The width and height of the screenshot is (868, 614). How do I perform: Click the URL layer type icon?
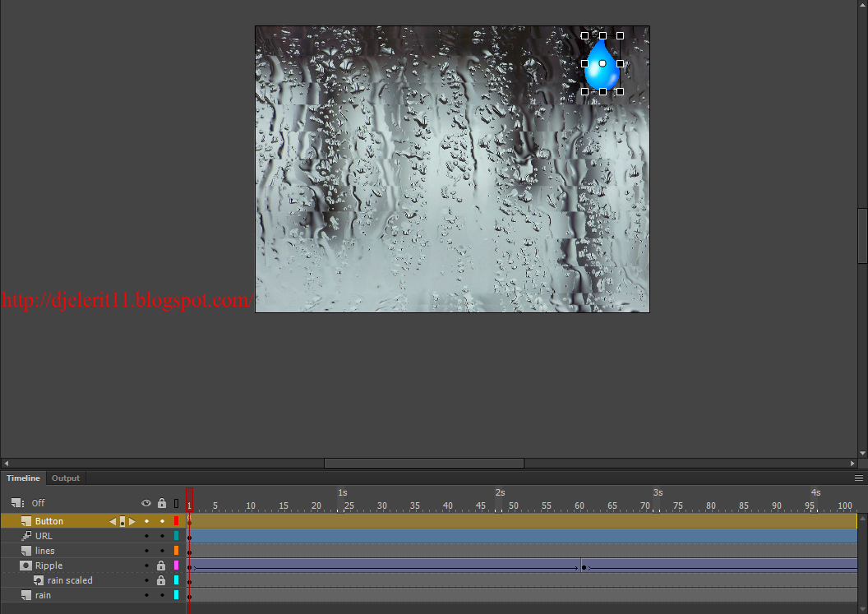tap(26, 536)
